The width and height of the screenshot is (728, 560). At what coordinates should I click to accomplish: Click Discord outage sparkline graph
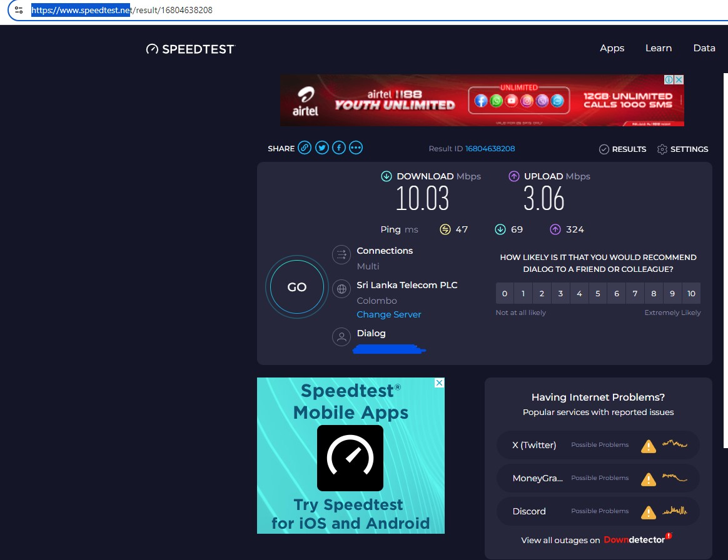click(675, 511)
